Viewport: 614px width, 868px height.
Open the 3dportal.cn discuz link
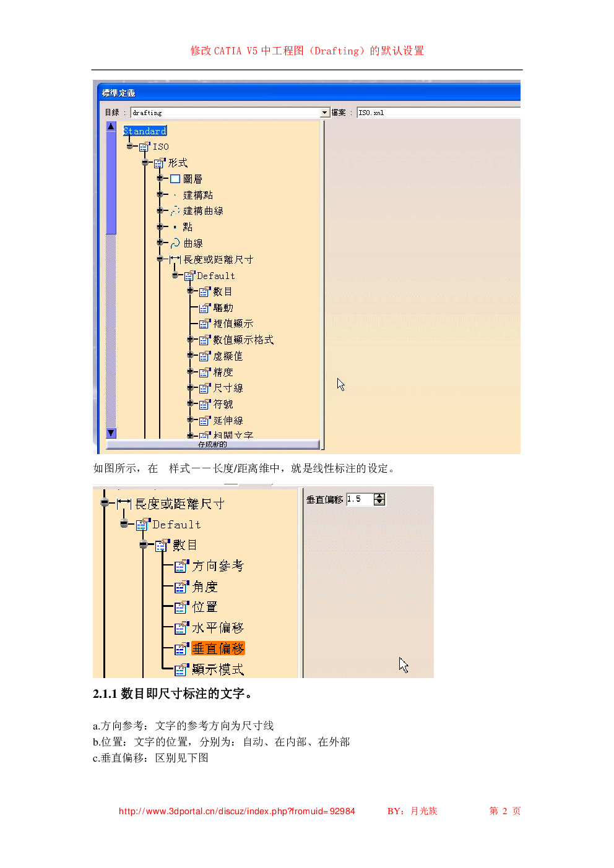click(237, 811)
